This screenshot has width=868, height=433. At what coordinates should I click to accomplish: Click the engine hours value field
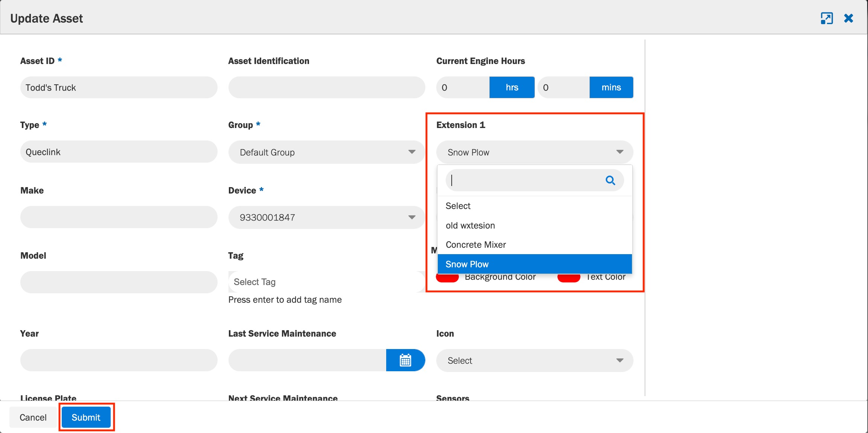tap(463, 87)
